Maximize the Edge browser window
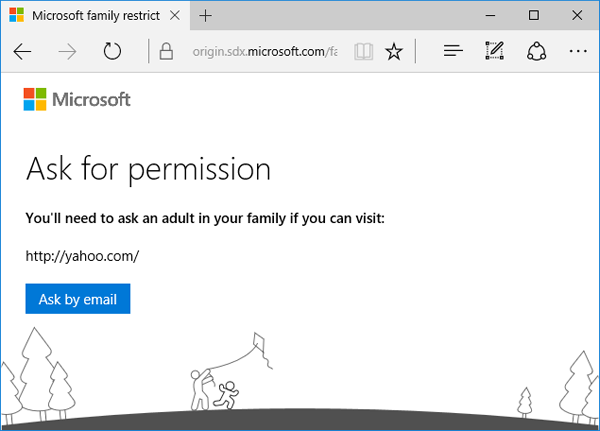600x431 pixels. coord(534,15)
